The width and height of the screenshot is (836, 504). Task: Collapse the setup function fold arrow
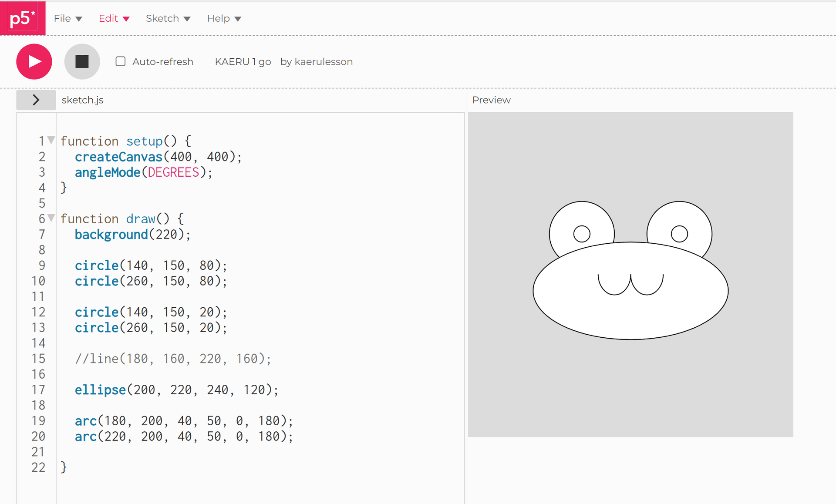coord(51,140)
